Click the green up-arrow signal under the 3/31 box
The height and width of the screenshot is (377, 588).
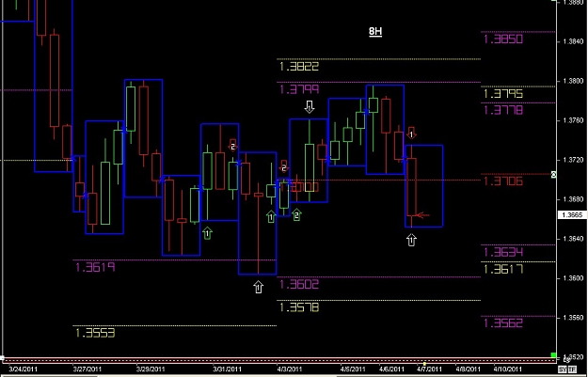coord(207,233)
